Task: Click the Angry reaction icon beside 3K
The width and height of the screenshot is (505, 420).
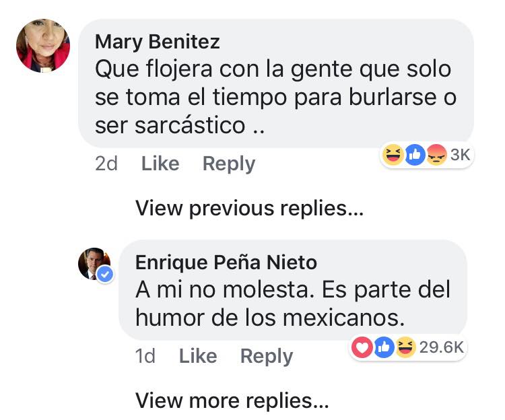Action: (436, 155)
